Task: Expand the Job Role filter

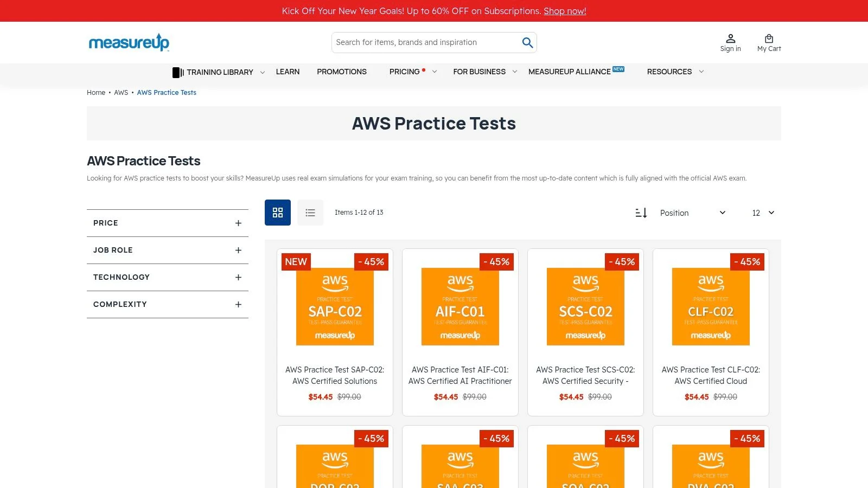Action: tap(168, 250)
